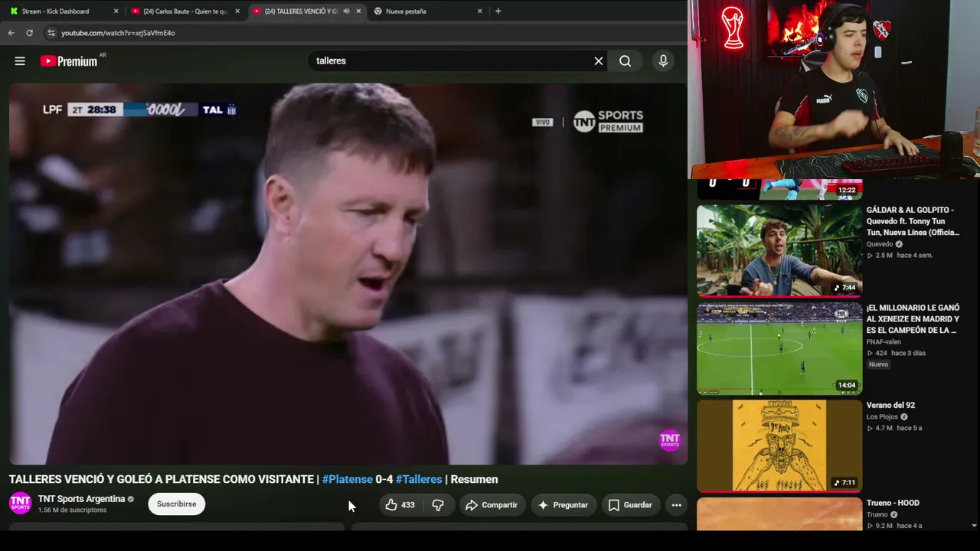Image resolution: width=980 pixels, height=551 pixels.
Task: Click the 1.56 M de suscriptores text
Action: click(x=72, y=510)
